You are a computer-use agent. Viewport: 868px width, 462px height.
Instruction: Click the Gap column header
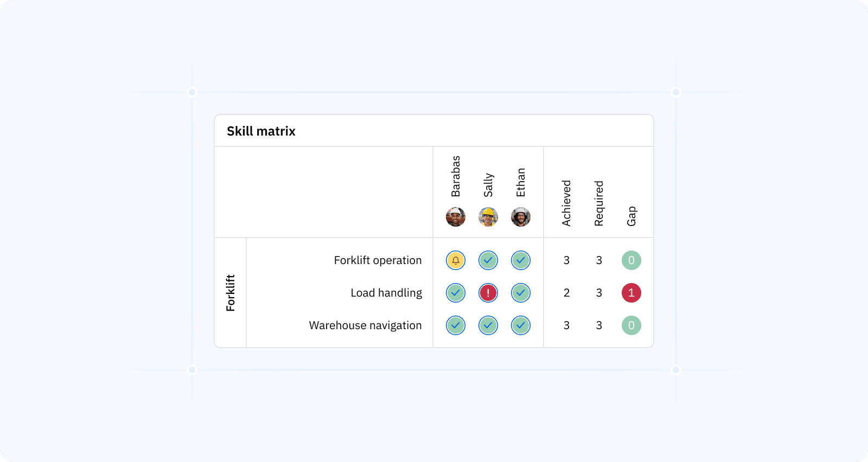[x=631, y=216]
